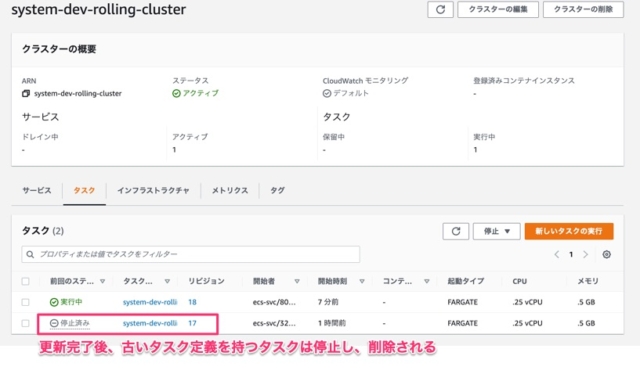The height and width of the screenshot is (374, 640).
Task: Go to next page of tasks
Action: [585, 254]
